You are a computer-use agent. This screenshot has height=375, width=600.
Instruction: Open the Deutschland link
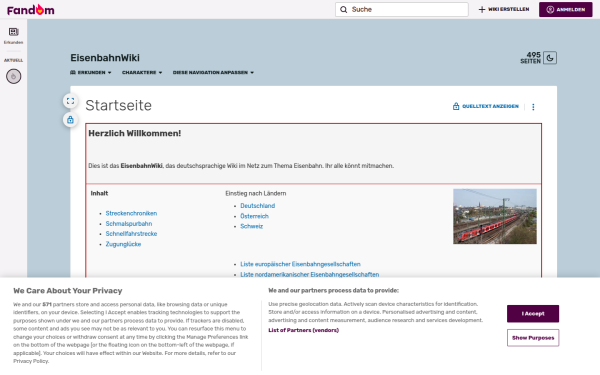258,206
